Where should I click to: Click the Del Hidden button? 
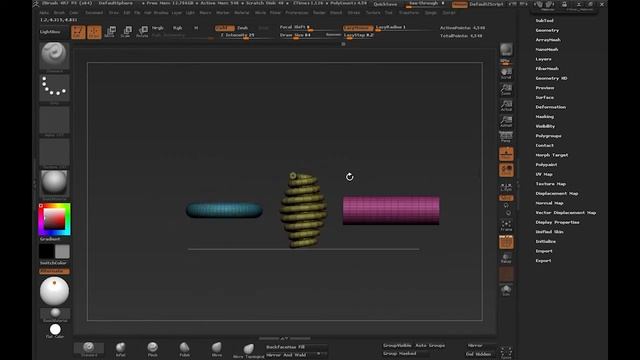tap(478, 354)
